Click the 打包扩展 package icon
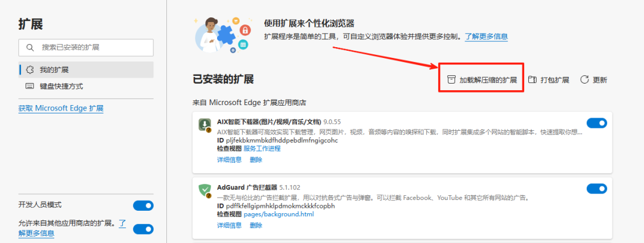 (x=532, y=80)
